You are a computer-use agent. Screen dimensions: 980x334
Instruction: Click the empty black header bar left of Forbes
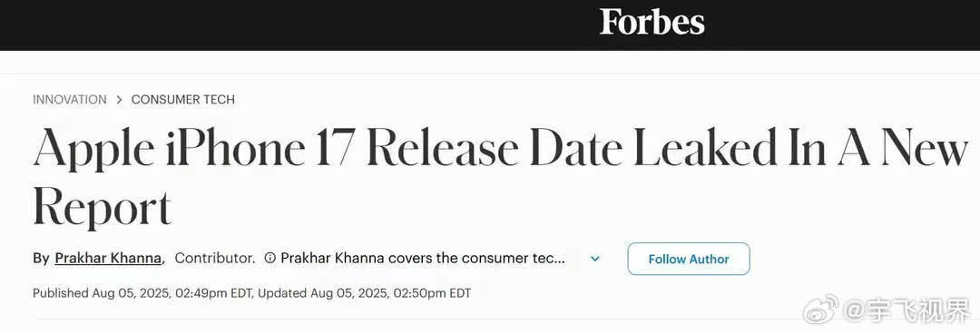tap(294, 25)
